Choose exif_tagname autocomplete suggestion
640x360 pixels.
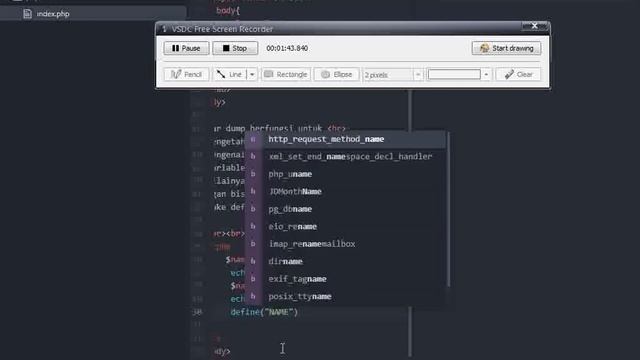tap(345, 279)
